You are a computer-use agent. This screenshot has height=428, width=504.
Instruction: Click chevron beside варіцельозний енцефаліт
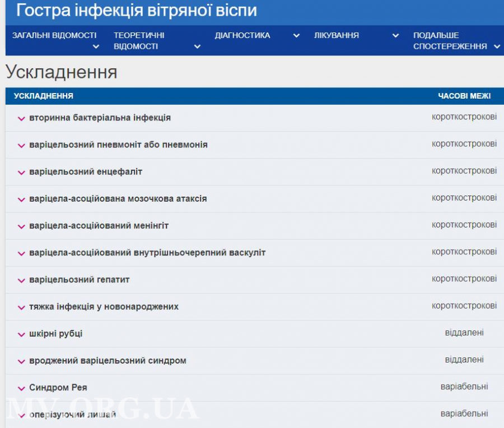(21, 173)
